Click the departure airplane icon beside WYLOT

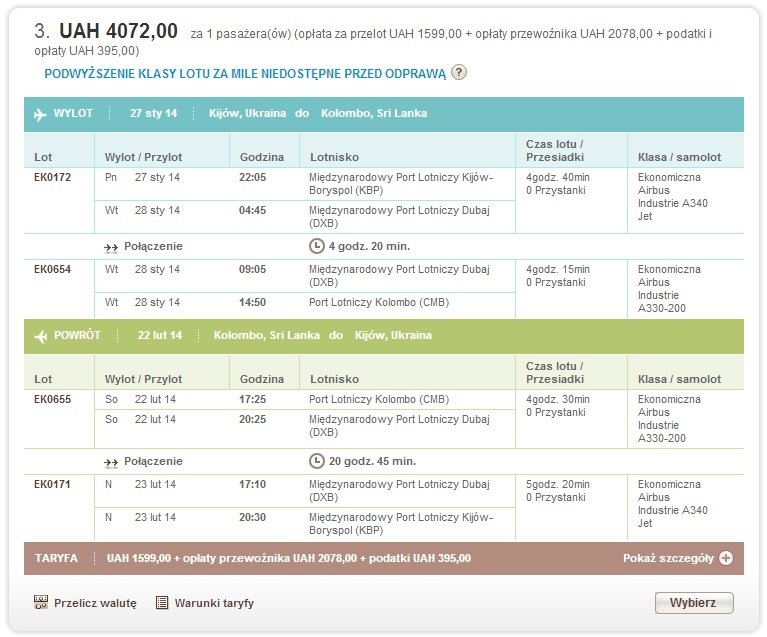point(40,114)
